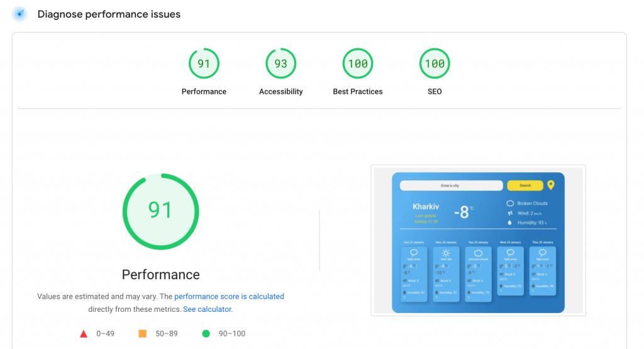644x349 pixels.
Task: Click the sun icon on Mon, 22 January card
Action: (x=446, y=253)
